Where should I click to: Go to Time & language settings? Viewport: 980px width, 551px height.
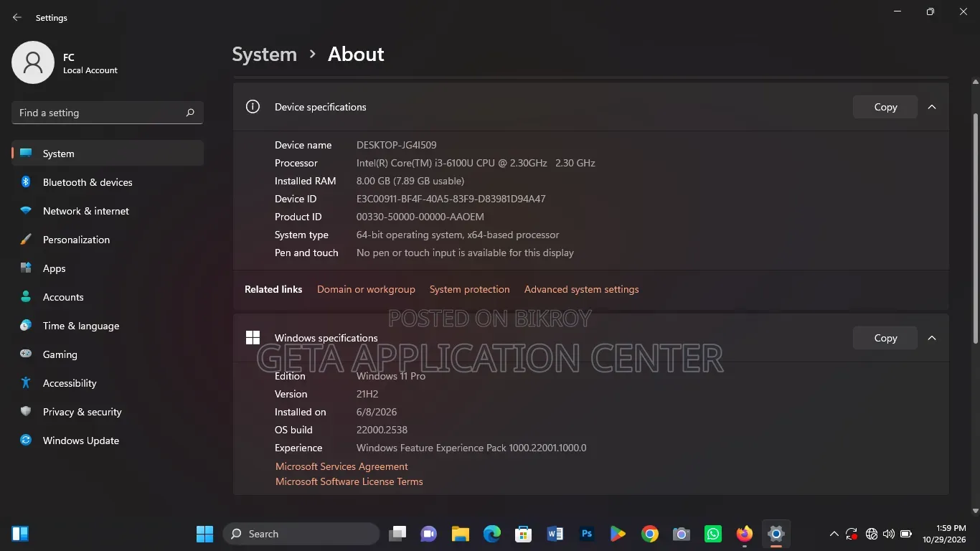click(x=108, y=326)
